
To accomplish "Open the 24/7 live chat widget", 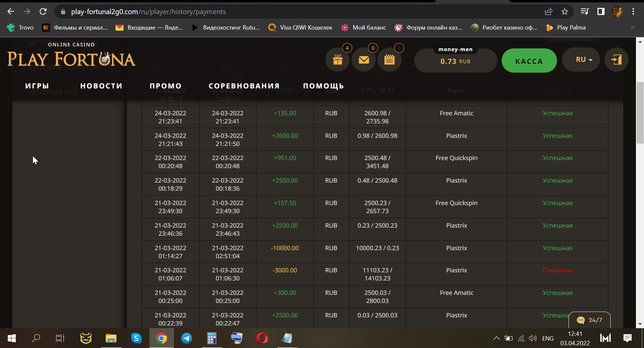I will point(589,320).
